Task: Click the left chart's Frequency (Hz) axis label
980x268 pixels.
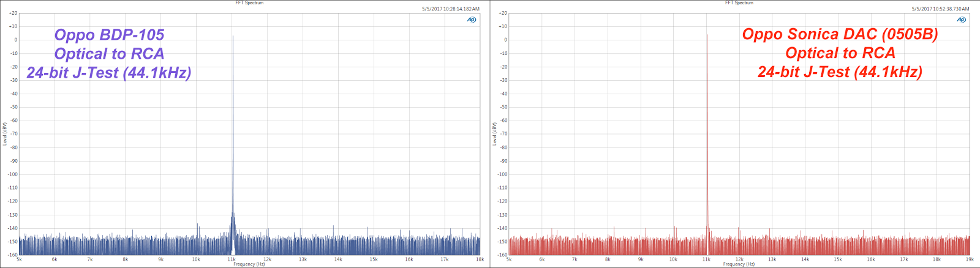Action: pos(249,264)
